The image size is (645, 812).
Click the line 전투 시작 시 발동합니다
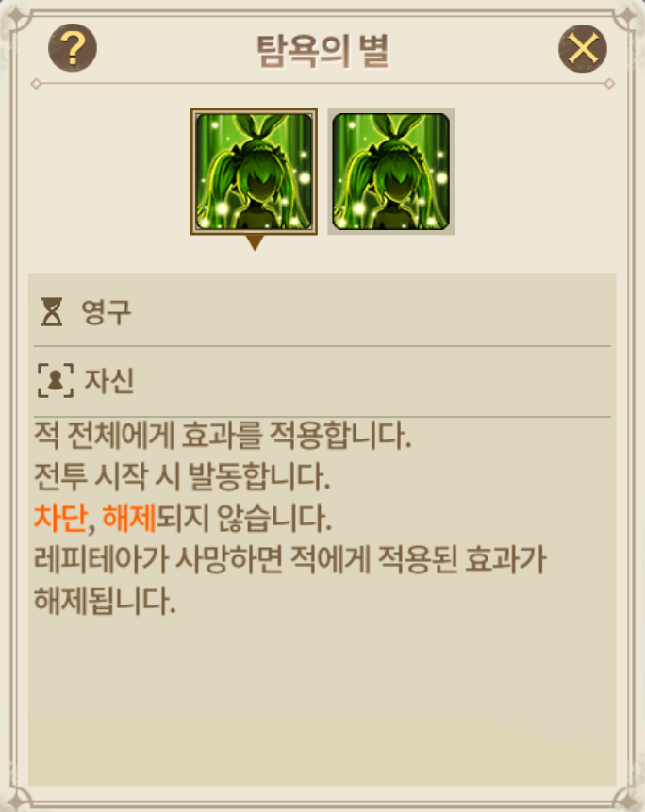click(x=182, y=476)
